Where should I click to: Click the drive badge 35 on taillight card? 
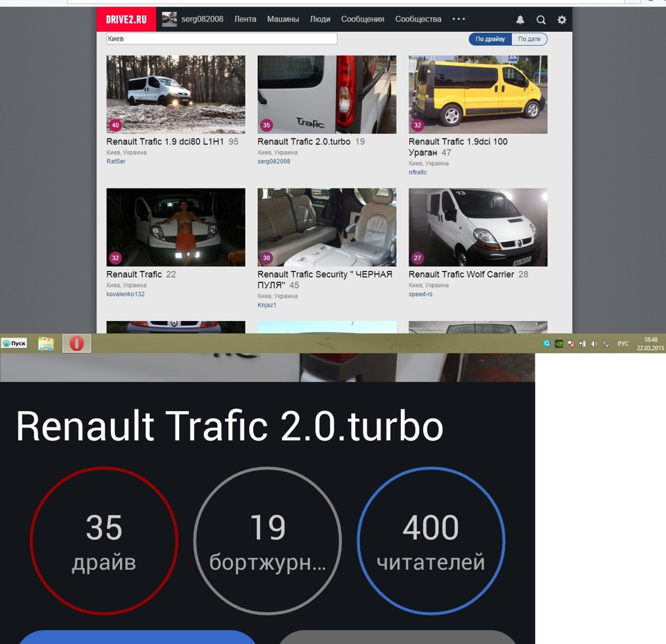click(266, 125)
